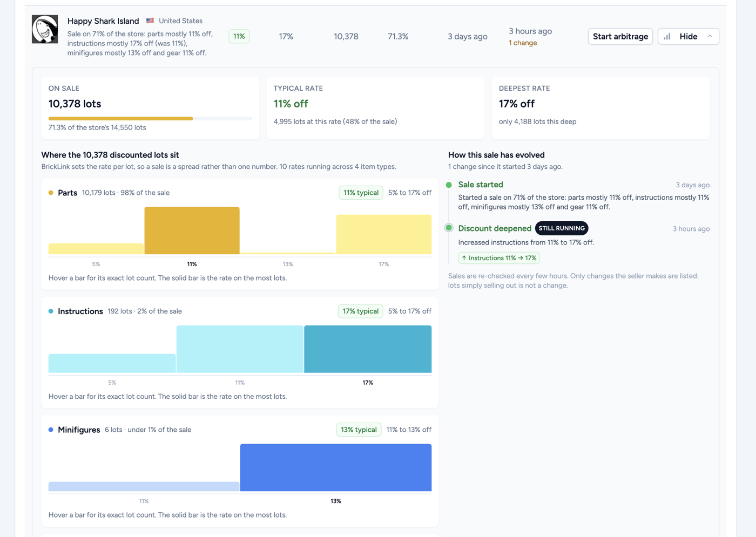Image resolution: width=756 pixels, height=537 pixels.
Task: Select the 11% bar in the Parts chart
Action: click(x=192, y=230)
